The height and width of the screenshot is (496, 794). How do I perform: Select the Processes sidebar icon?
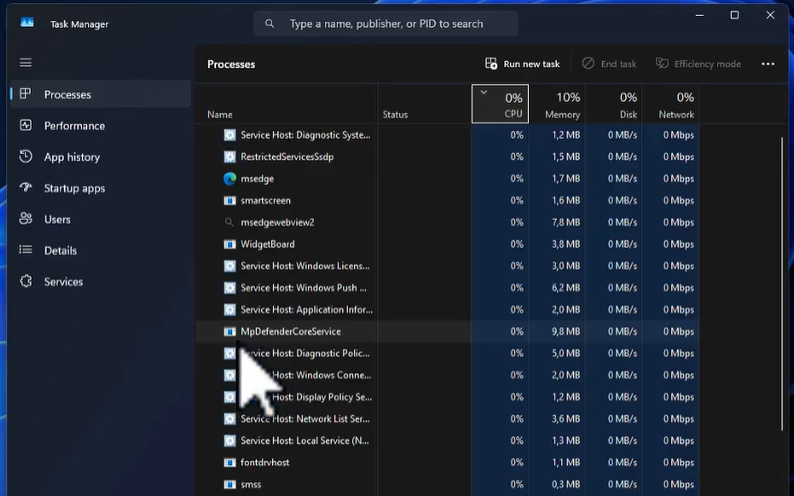coord(25,94)
